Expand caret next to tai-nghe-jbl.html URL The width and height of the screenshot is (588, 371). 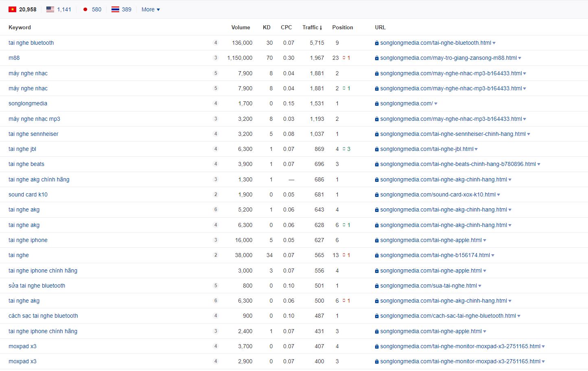pyautogui.click(x=476, y=149)
